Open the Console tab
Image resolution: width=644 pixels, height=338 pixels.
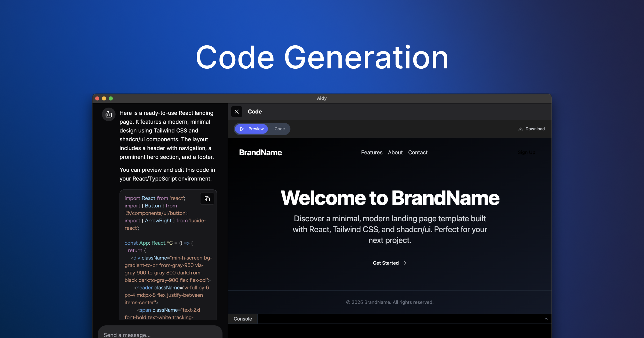(243, 319)
